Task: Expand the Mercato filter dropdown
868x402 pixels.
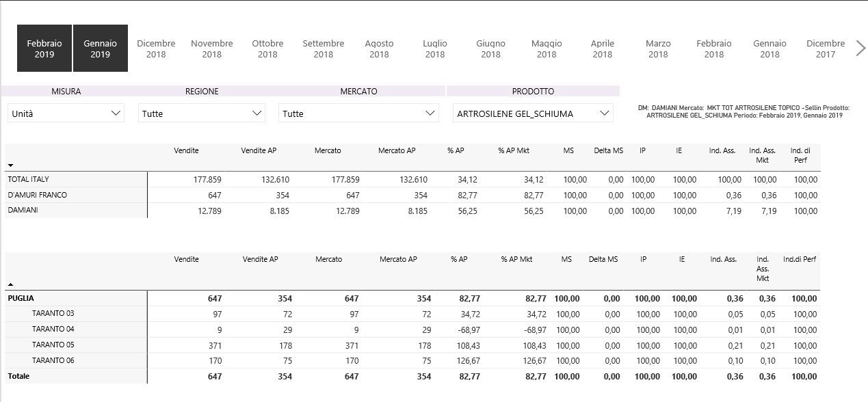Action: click(358, 113)
